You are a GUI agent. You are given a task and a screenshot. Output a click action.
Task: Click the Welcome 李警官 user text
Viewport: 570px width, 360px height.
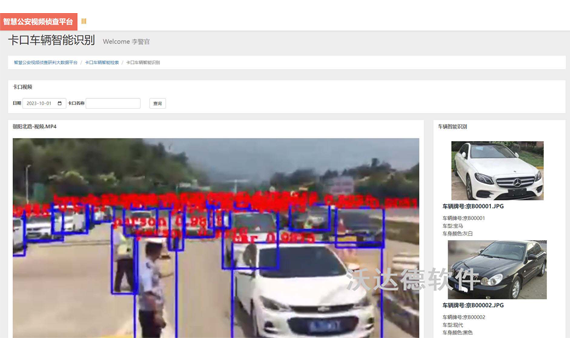[x=126, y=42]
